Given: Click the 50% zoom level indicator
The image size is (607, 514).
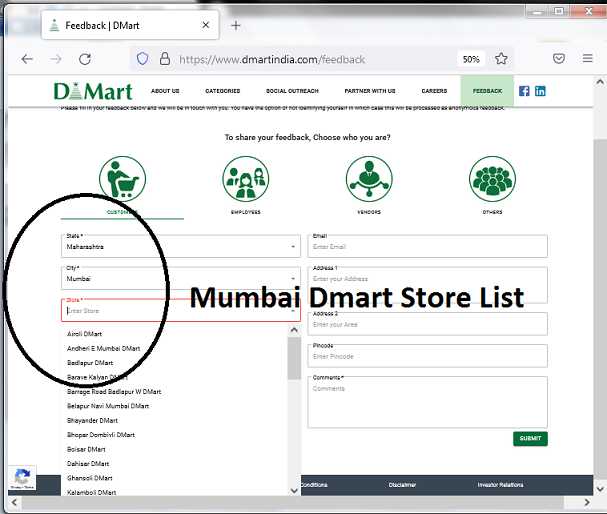Looking at the screenshot, I should pyautogui.click(x=471, y=59).
